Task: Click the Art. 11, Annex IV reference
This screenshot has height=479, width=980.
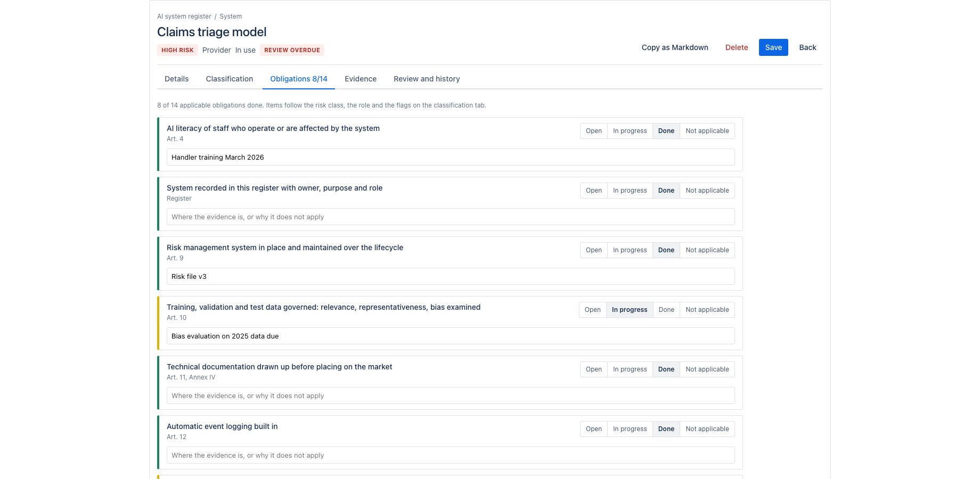Action: (191, 377)
